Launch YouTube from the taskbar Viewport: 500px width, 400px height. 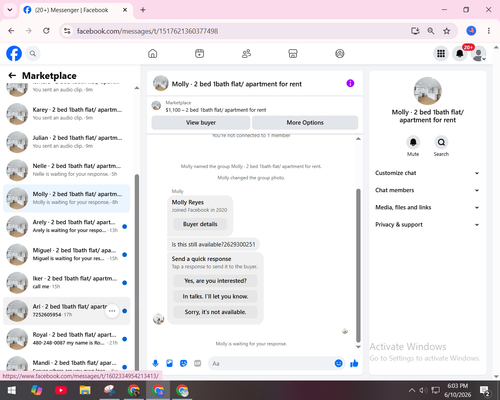[61, 390]
